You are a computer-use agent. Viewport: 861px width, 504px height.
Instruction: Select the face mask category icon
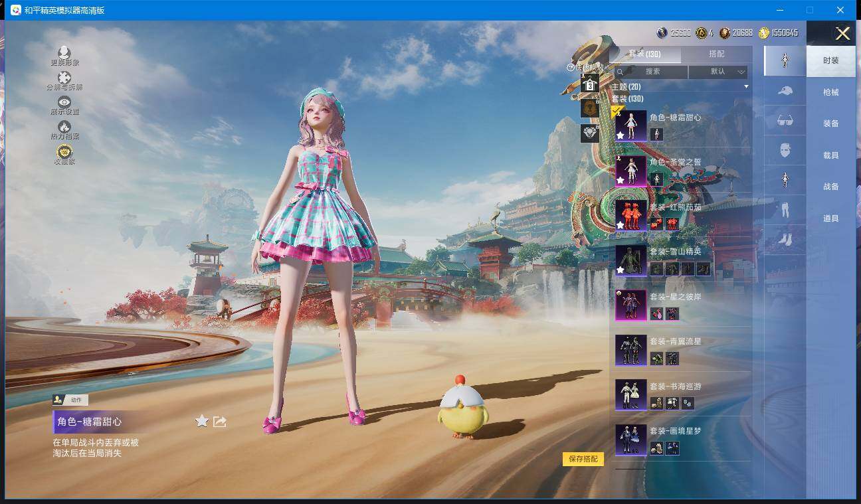pyautogui.click(x=785, y=150)
